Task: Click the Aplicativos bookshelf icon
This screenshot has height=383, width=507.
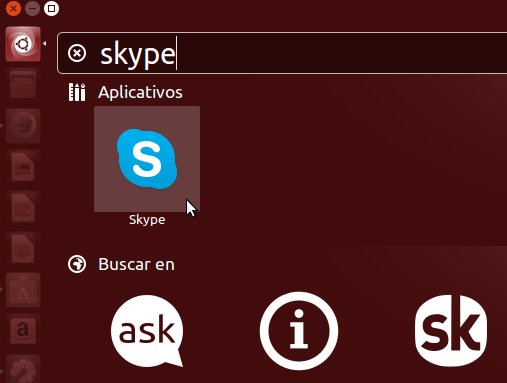Action: (x=77, y=92)
